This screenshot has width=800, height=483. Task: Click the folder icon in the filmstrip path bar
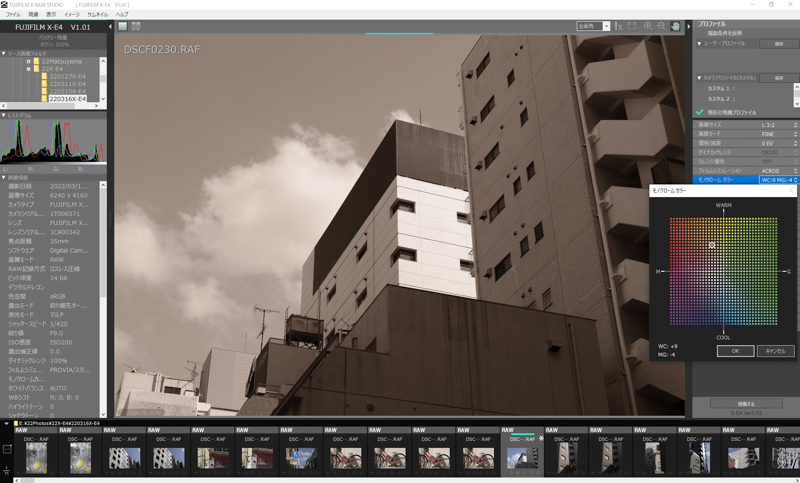[16, 423]
